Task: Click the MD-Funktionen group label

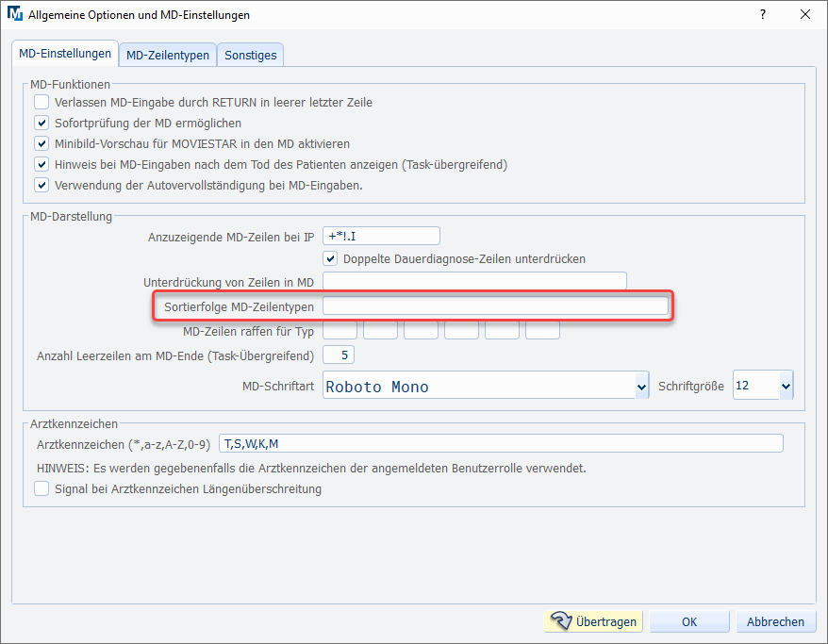Action: pyautogui.click(x=70, y=85)
